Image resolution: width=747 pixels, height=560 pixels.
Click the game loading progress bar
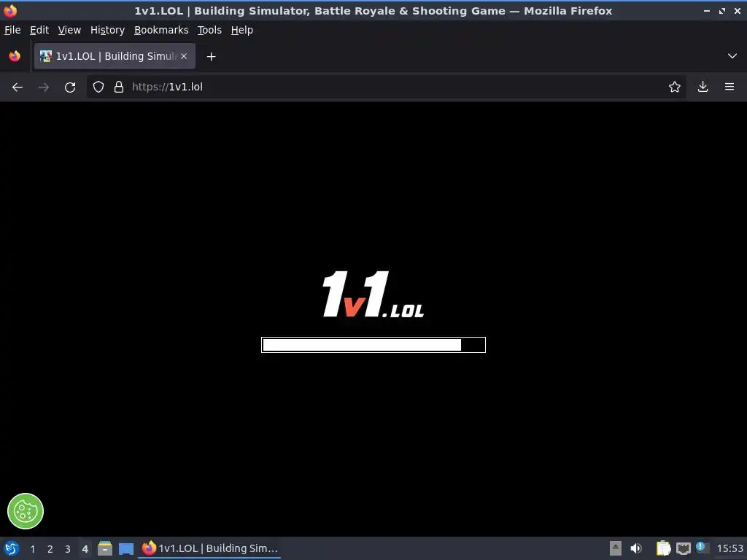click(x=373, y=345)
